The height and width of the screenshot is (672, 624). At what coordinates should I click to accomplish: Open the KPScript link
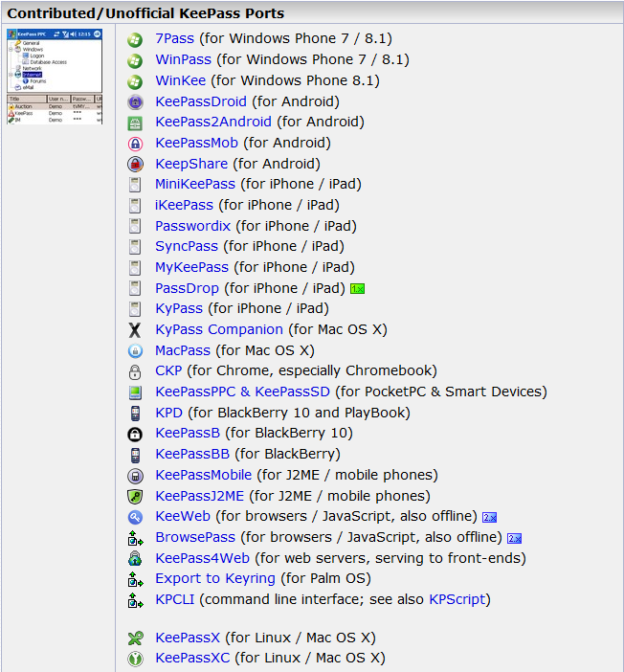457,599
